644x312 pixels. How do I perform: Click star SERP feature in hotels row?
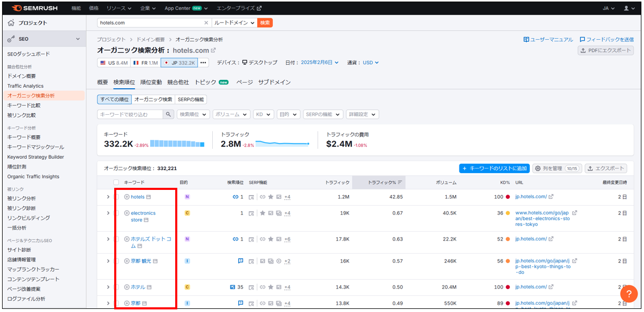[271, 197]
